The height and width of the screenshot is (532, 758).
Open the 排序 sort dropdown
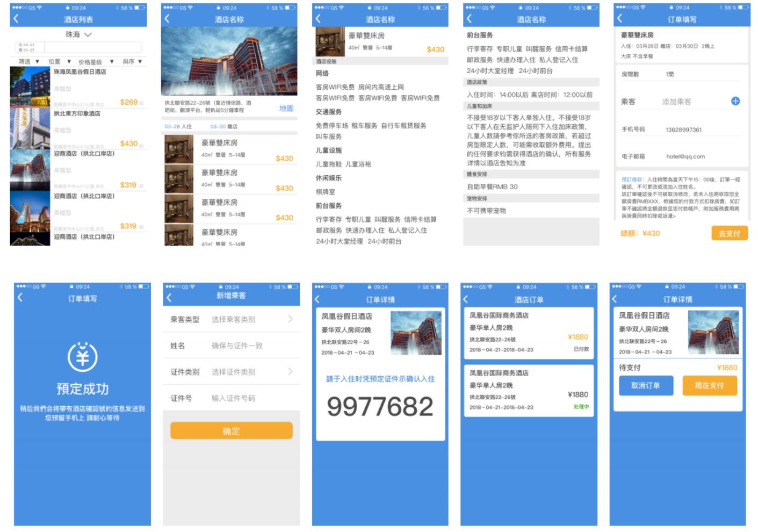pos(132,61)
